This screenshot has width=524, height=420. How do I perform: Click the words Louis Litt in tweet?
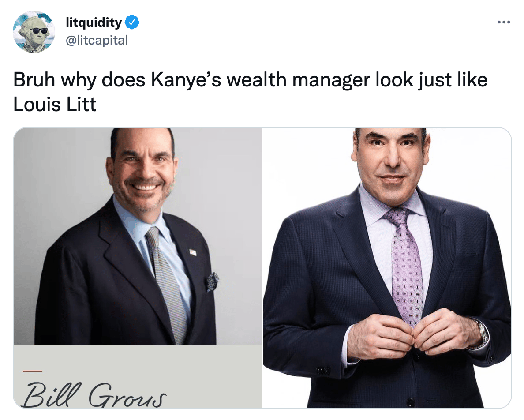pyautogui.click(x=55, y=104)
